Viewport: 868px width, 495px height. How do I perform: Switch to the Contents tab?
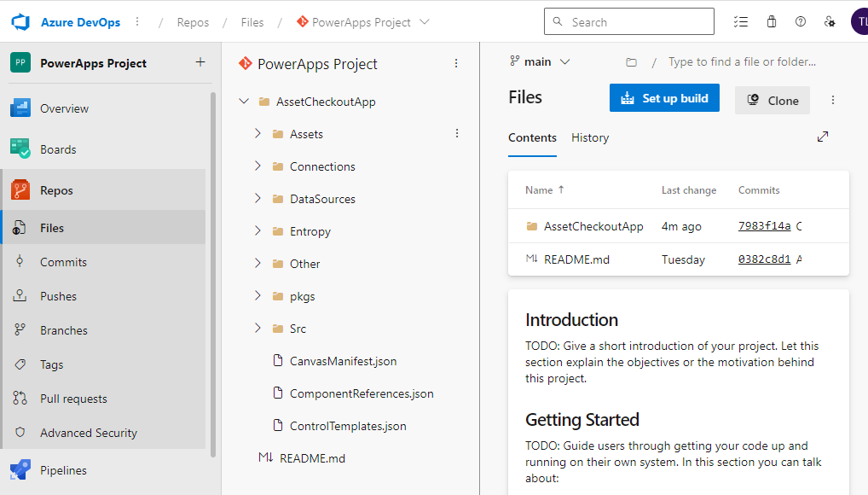point(533,137)
